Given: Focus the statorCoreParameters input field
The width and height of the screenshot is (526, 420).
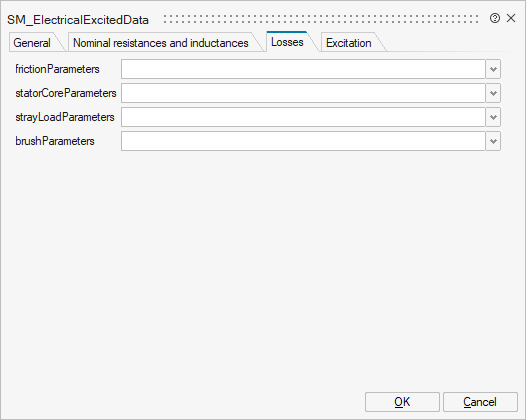Looking at the screenshot, I should click(303, 93).
